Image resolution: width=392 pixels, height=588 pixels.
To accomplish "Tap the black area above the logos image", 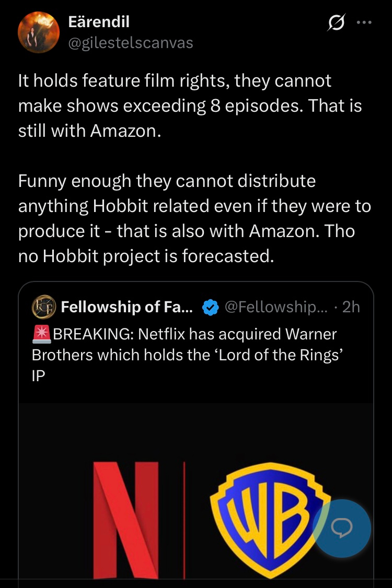I will coord(196,431).
